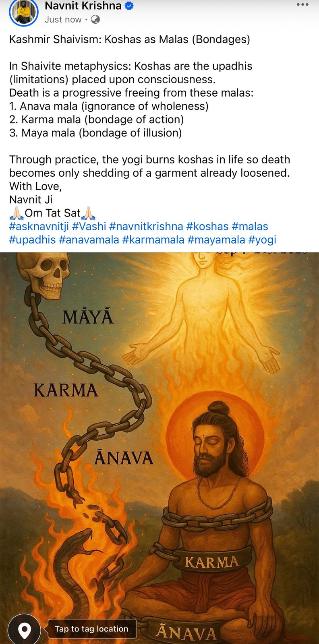
Task: Open the #mayamala hashtag
Action: [216, 240]
